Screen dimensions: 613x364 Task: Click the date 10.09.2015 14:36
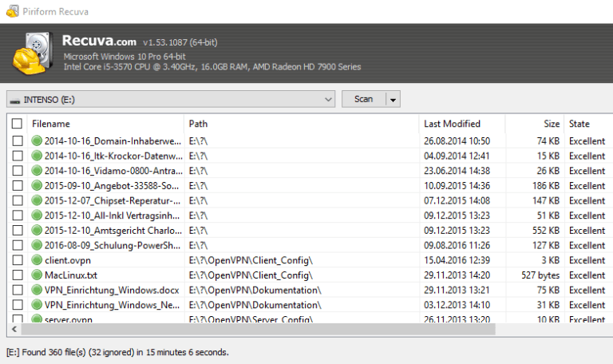coord(457,185)
